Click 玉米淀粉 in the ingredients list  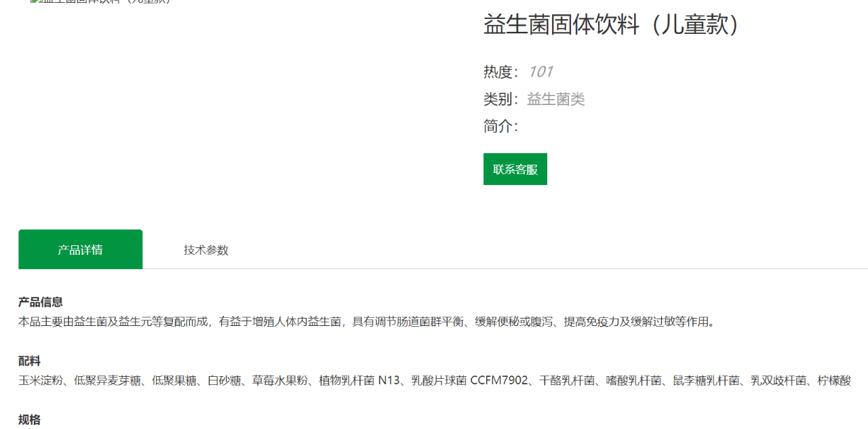[x=41, y=381]
